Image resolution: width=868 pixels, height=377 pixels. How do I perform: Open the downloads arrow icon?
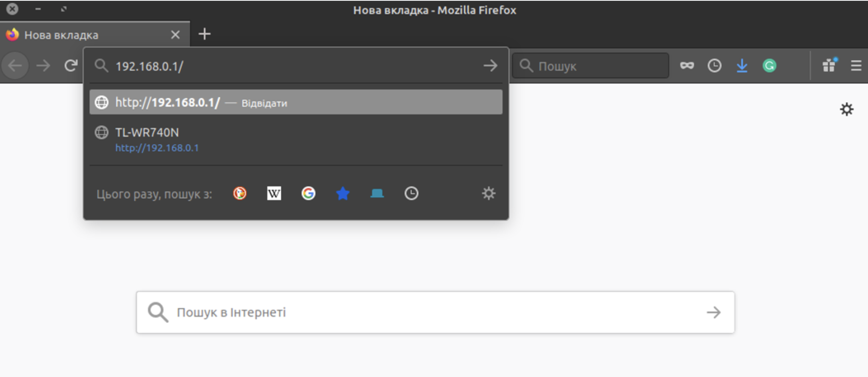(x=742, y=66)
